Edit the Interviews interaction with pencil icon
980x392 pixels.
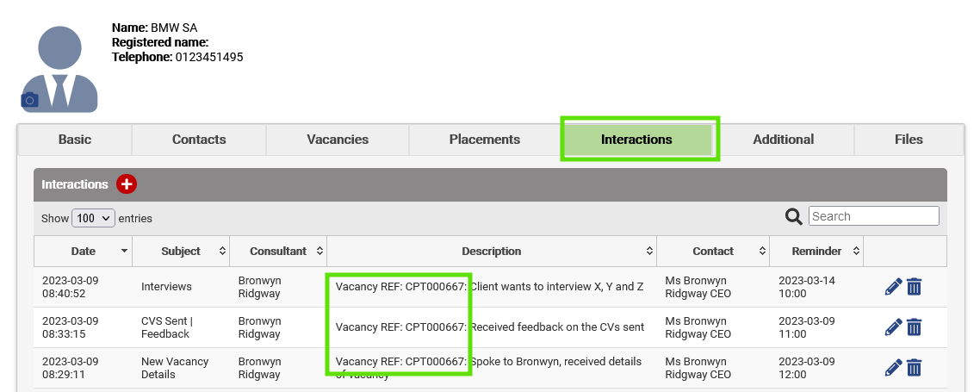coord(894,286)
